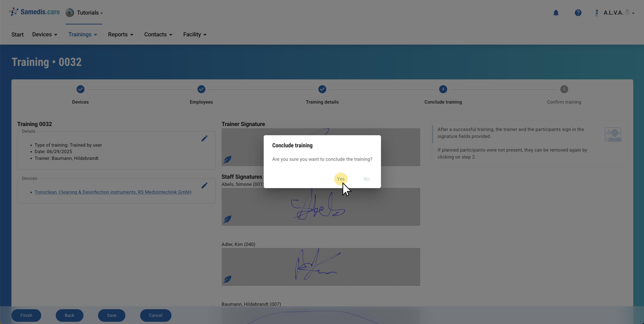Edit Devices section with pencil icon

[204, 185]
